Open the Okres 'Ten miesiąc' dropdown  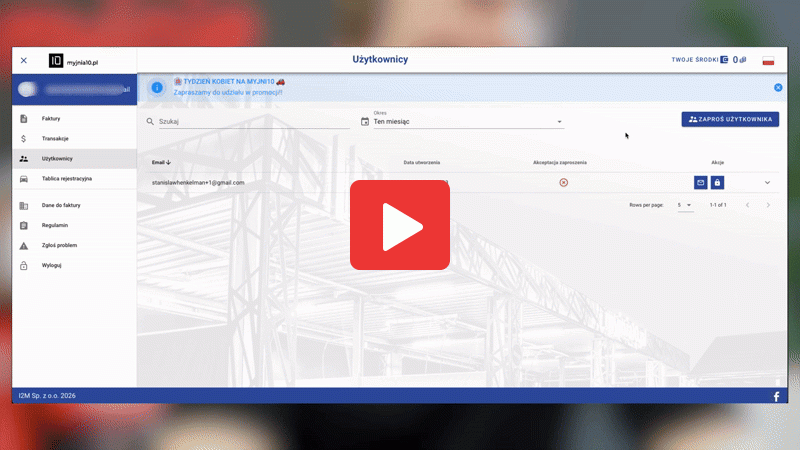468,122
